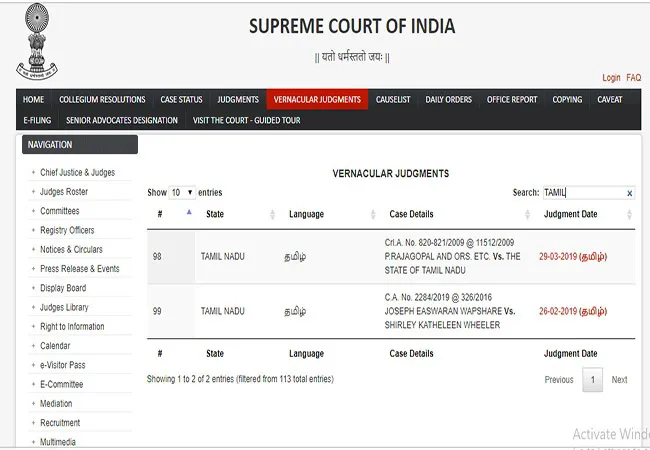The width and height of the screenshot is (650, 450).
Task: Open Multimedia in the sidebar
Action: click(58, 442)
